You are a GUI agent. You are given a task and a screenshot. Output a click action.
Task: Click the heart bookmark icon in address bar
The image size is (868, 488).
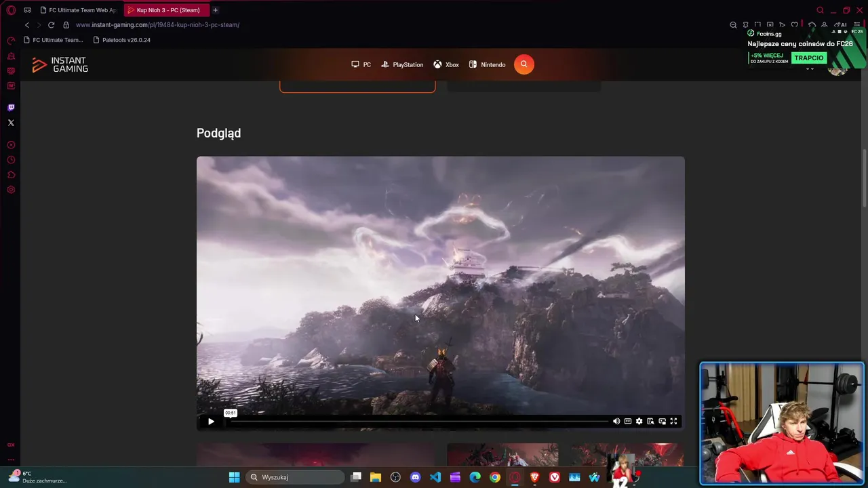(x=795, y=25)
